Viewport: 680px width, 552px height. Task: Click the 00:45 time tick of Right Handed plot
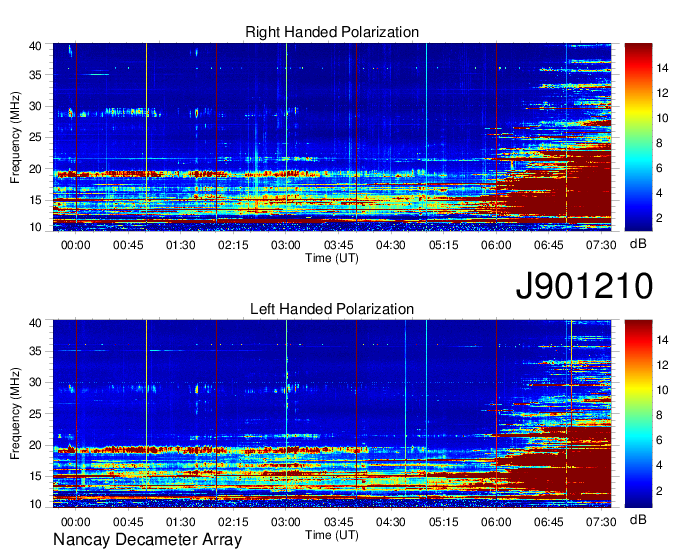pyautogui.click(x=128, y=245)
